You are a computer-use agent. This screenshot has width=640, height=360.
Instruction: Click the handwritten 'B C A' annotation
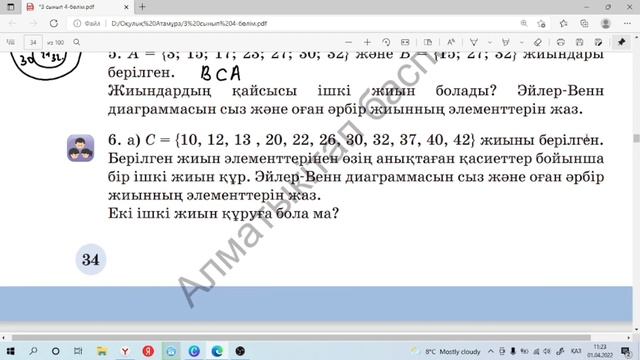click(x=220, y=73)
